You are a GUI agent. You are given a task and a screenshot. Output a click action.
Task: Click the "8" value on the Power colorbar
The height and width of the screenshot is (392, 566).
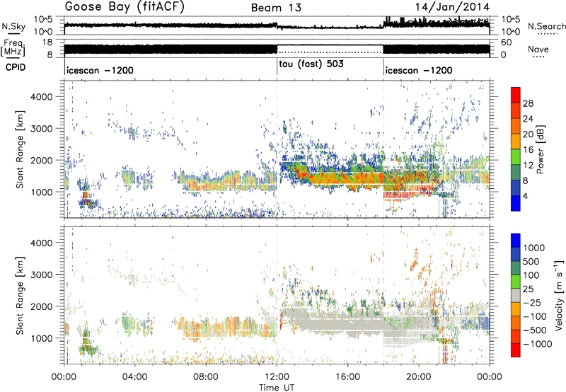tap(525, 181)
